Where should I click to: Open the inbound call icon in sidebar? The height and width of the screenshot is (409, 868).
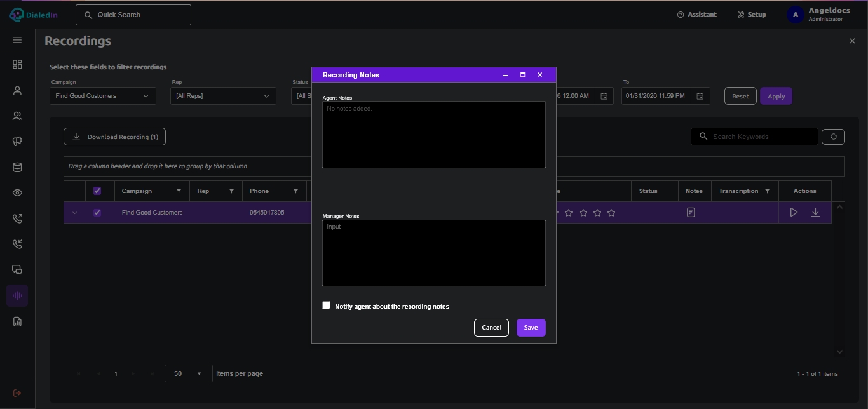[x=17, y=244]
